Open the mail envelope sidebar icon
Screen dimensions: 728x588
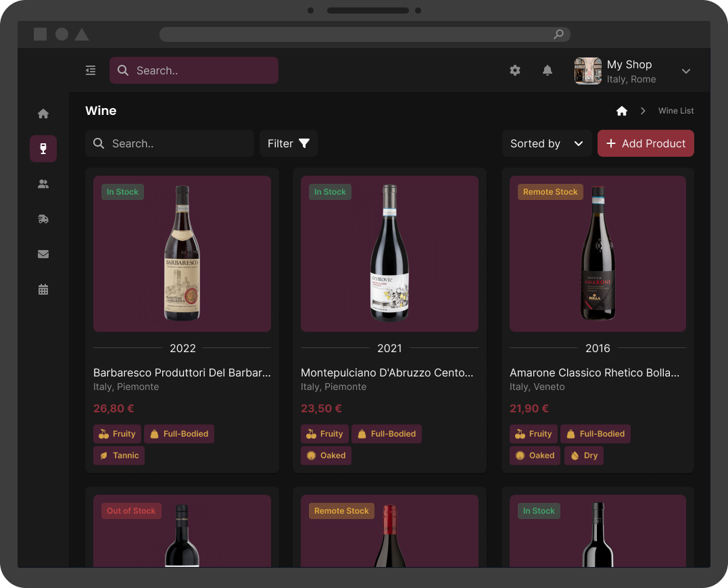pyautogui.click(x=43, y=254)
